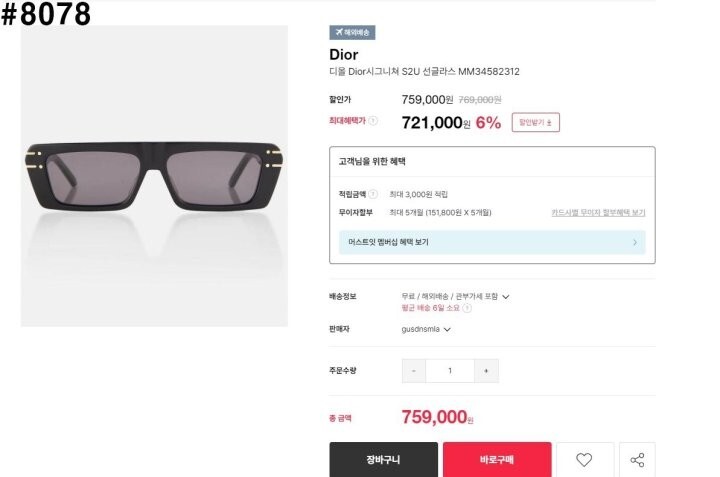Open 머스트잇 멤버십 혜택 보기 banner arrow
The image size is (720, 477).
click(635, 242)
